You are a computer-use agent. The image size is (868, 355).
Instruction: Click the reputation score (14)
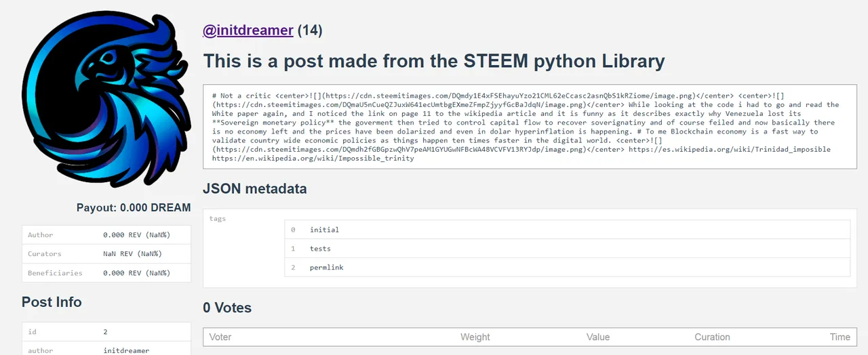pyautogui.click(x=310, y=30)
